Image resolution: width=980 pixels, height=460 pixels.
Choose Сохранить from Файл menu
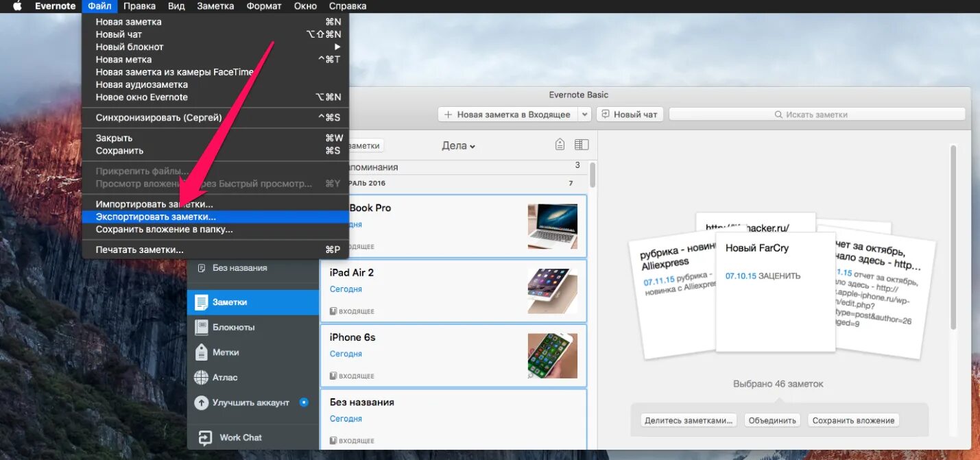tap(215, 151)
